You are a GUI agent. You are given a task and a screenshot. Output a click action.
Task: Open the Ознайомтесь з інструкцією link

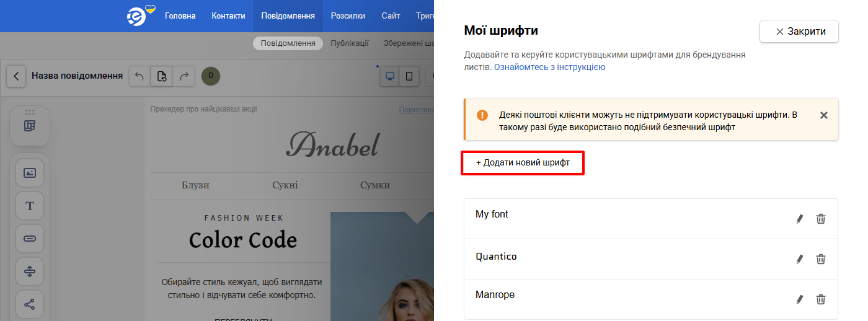click(549, 67)
